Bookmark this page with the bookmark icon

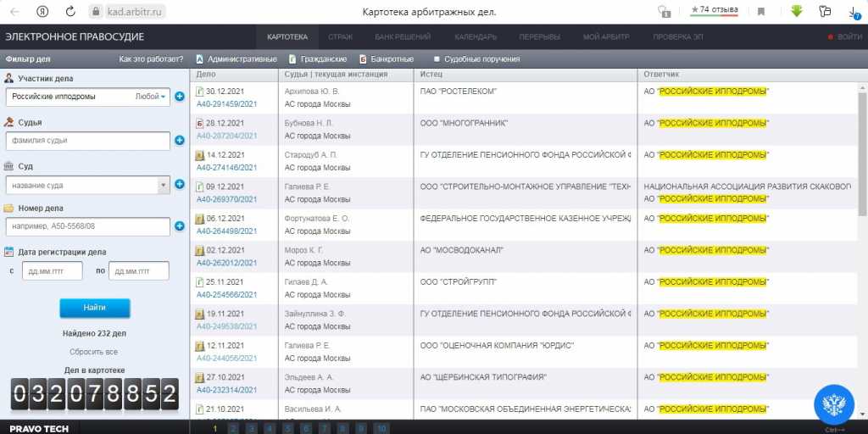tap(761, 12)
